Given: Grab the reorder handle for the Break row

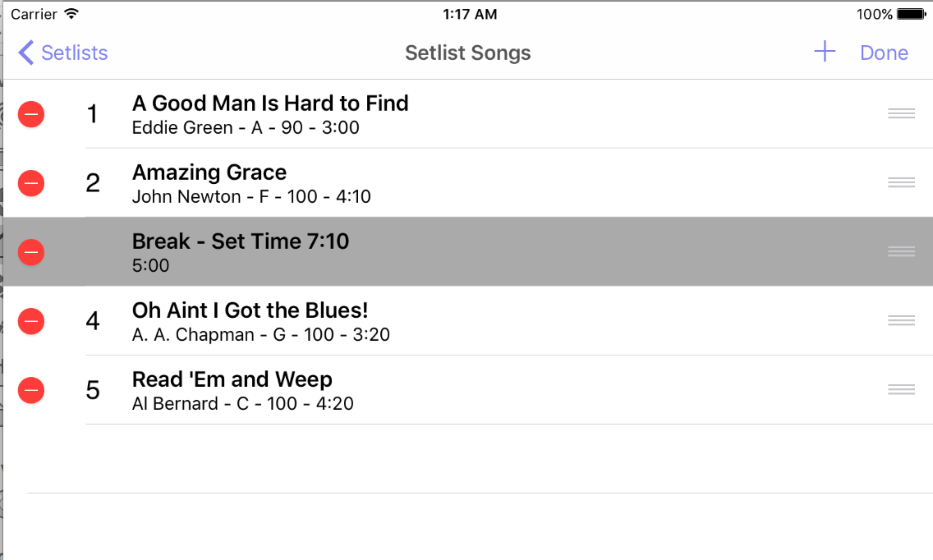Looking at the screenshot, I should pos(901,251).
